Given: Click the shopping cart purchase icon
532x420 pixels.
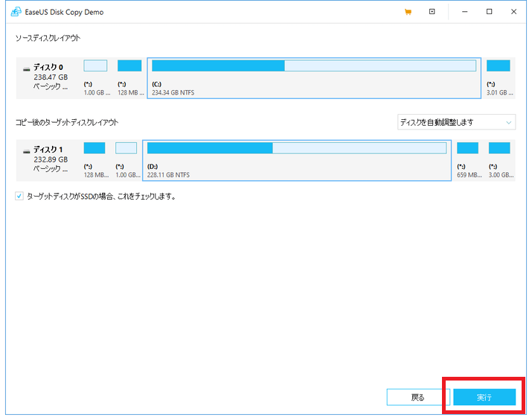Looking at the screenshot, I should [x=407, y=12].
